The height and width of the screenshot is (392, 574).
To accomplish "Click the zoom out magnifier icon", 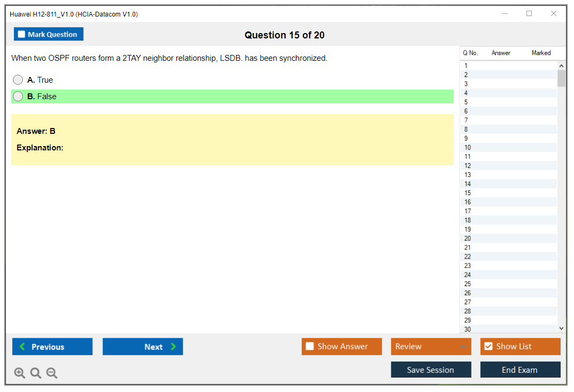I will pyautogui.click(x=52, y=373).
